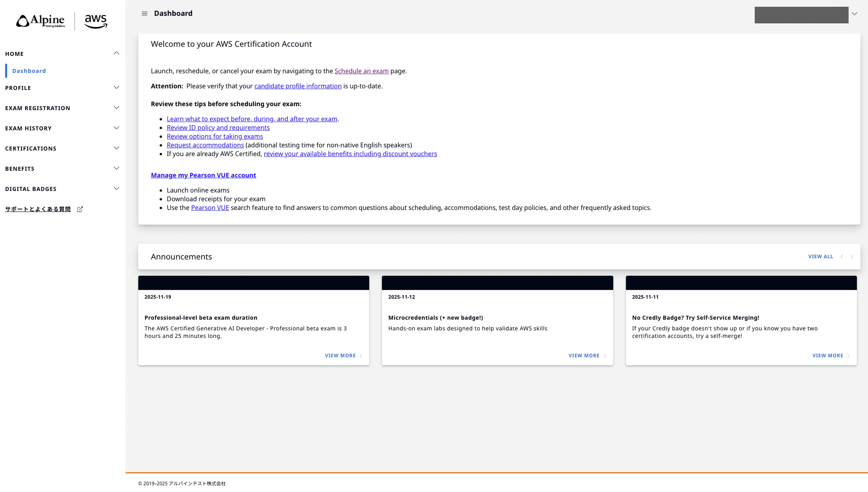This screenshot has width=868, height=492.
Task: Click the copyright アルパインテスト株式会社 footer text
Action: [182, 484]
